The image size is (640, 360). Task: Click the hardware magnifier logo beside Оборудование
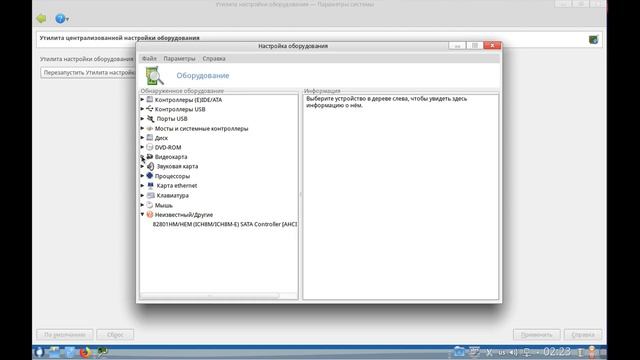155,76
